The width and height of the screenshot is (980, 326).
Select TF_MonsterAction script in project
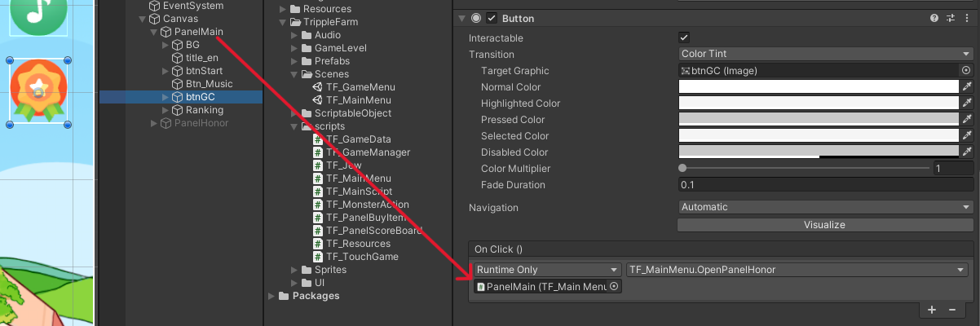point(368,205)
